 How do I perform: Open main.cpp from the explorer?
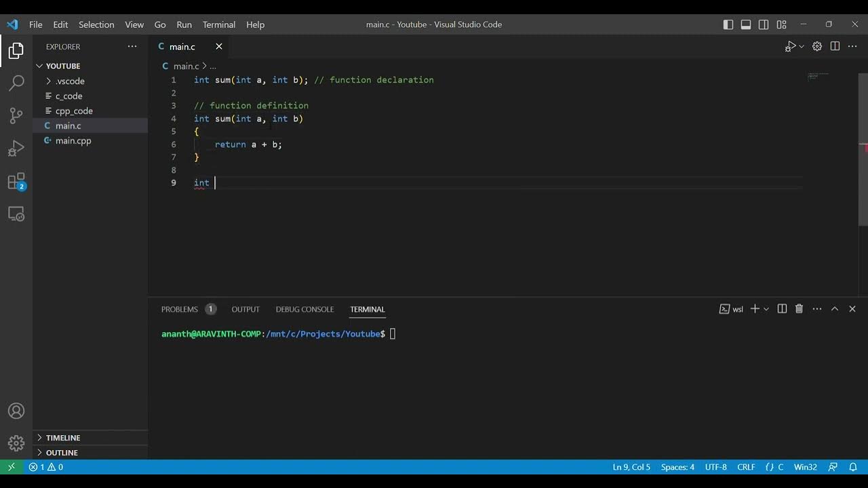pyautogui.click(x=90, y=140)
